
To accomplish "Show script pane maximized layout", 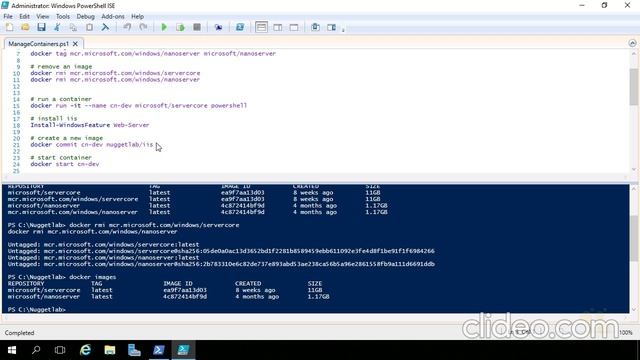I will (294, 27).
